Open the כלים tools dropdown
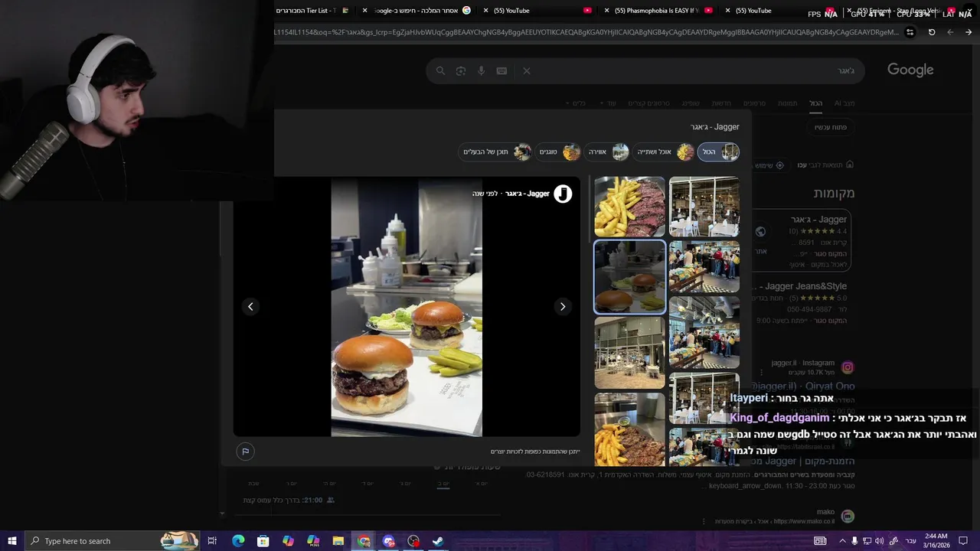 click(x=576, y=103)
